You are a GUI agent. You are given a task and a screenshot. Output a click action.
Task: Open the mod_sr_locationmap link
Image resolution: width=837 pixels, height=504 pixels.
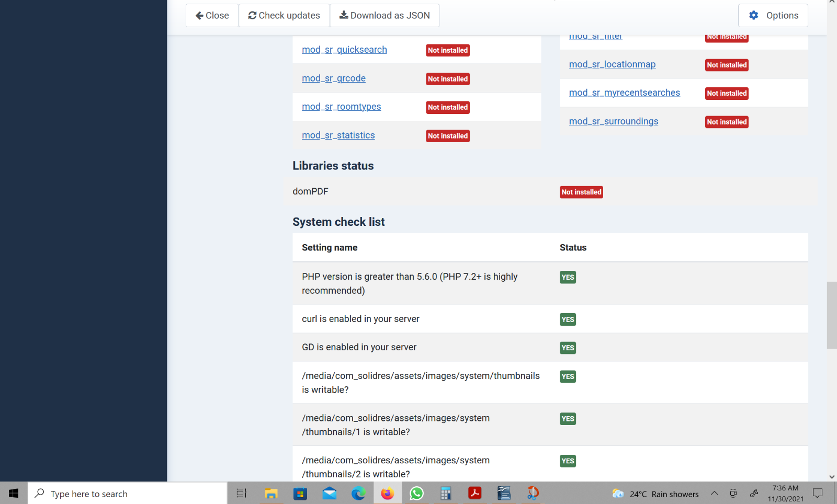tap(612, 64)
